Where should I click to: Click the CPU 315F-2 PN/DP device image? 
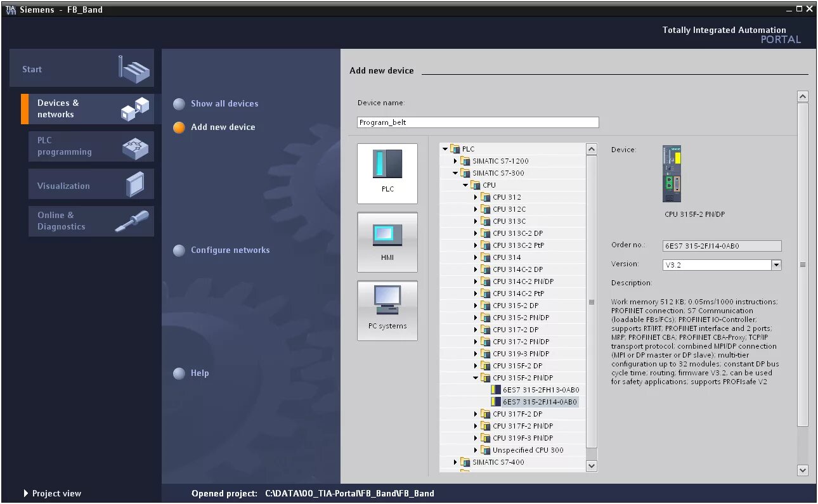point(672,174)
